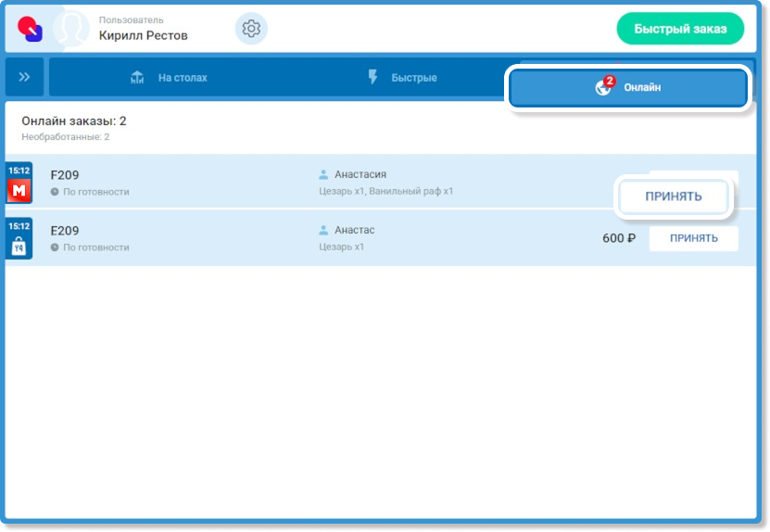
Task: Open settings via the gear icon
Action: click(x=251, y=29)
